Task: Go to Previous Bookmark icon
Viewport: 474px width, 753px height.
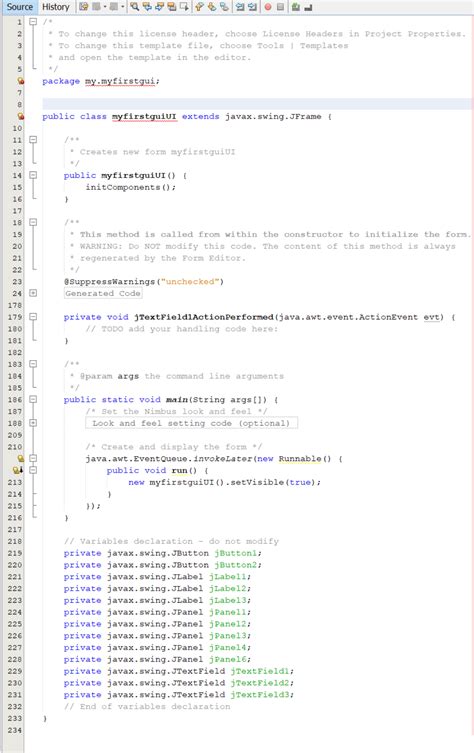Action: click(x=199, y=7)
